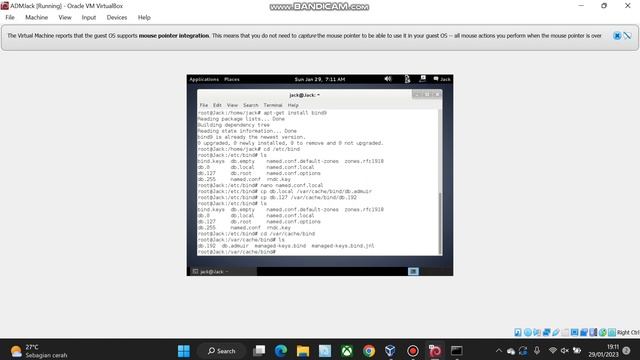
Task: Click the VirtualBox keyboard capture indicator
Action: 612,333
